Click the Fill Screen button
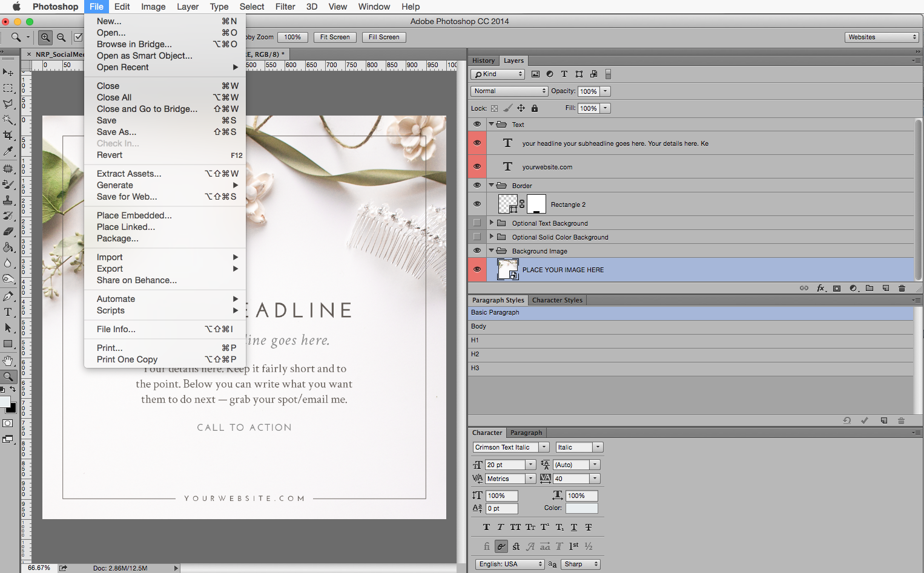 [x=384, y=37]
